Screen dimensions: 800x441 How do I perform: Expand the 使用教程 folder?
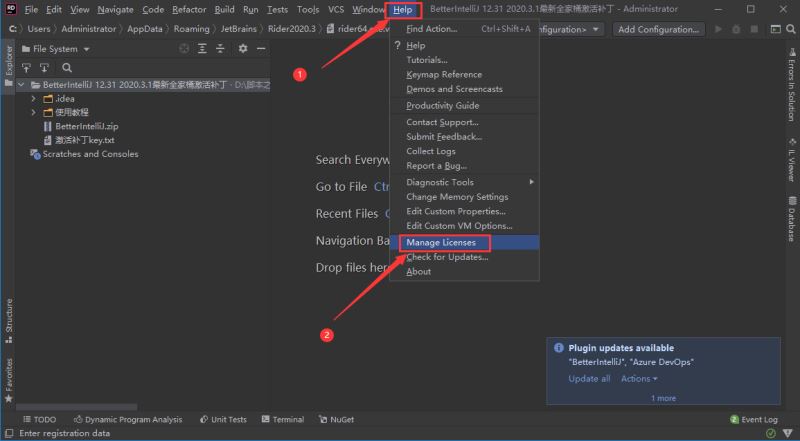tap(34, 112)
